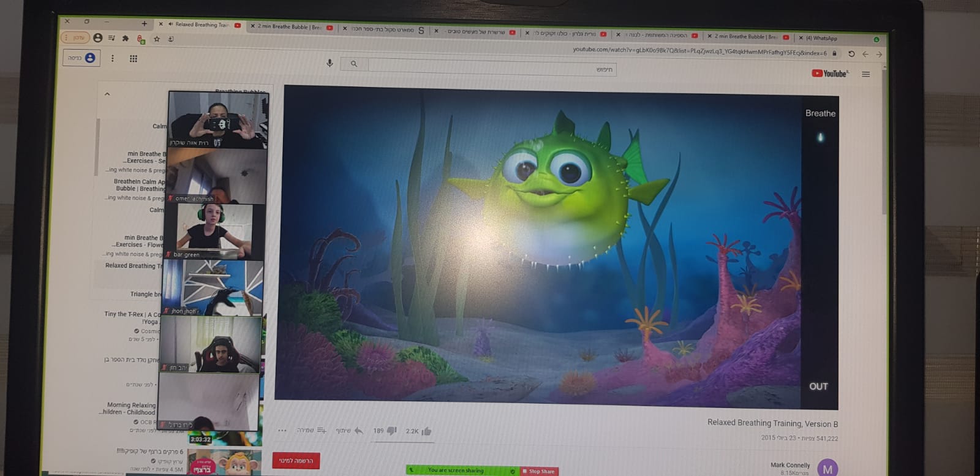Open the Extensions puzzle piece icon
The height and width of the screenshot is (476, 980).
click(x=126, y=38)
